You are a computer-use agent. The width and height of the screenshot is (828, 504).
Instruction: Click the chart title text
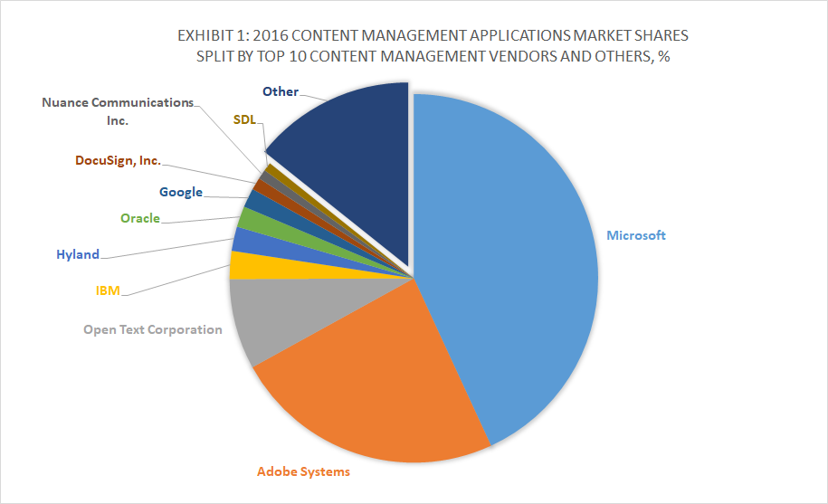tap(433, 45)
